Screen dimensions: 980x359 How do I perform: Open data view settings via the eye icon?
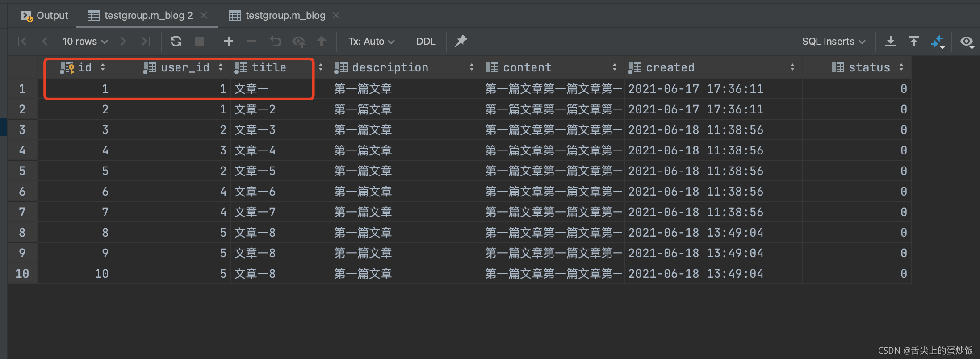[x=967, y=42]
